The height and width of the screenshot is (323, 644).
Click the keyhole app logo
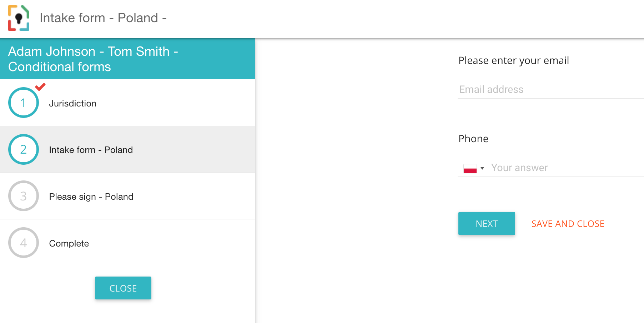pos(19,18)
